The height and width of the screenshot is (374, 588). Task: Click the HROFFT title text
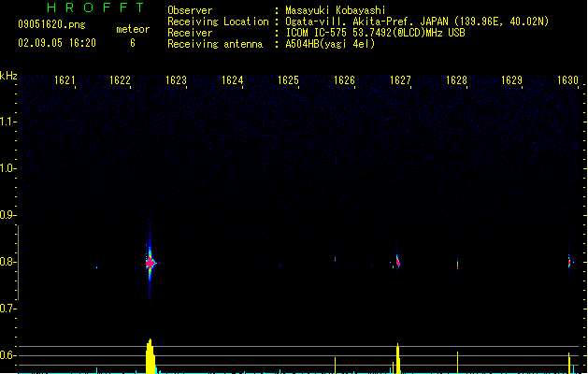coord(95,7)
